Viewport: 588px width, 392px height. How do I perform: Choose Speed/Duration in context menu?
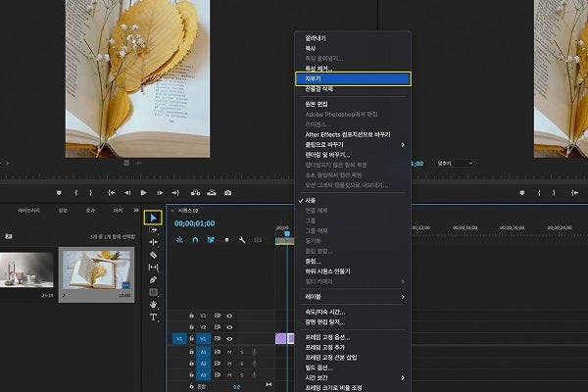pyautogui.click(x=353, y=312)
